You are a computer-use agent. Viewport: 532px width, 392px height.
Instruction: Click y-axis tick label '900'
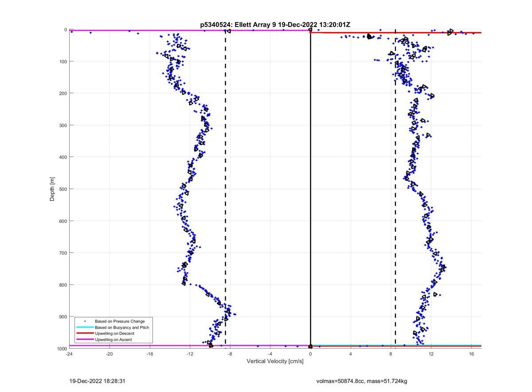[63, 317]
